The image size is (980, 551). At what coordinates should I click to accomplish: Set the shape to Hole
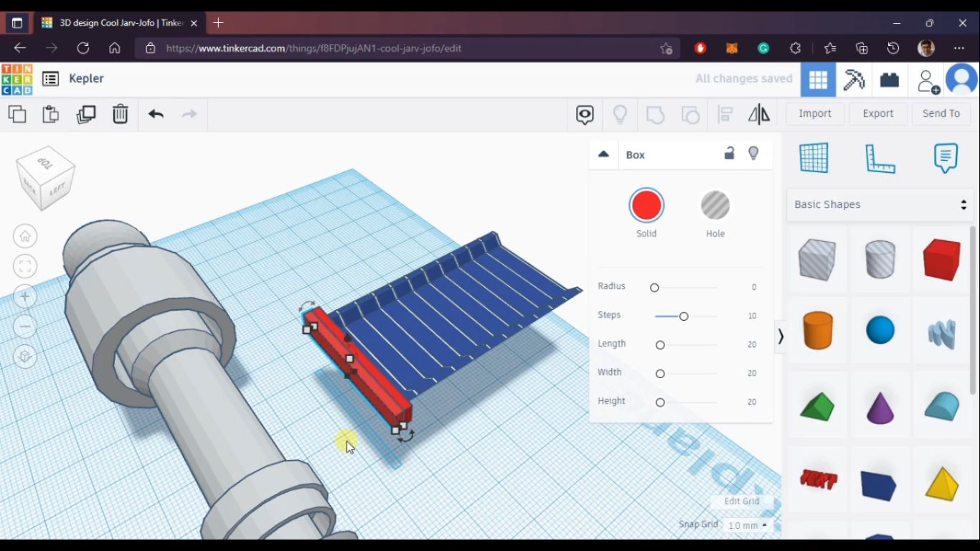coord(715,206)
